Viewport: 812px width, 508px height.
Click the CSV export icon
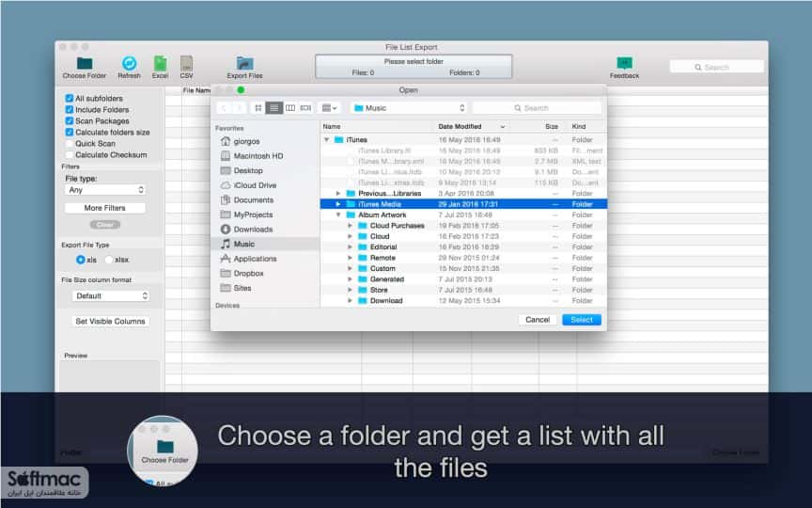[186, 64]
